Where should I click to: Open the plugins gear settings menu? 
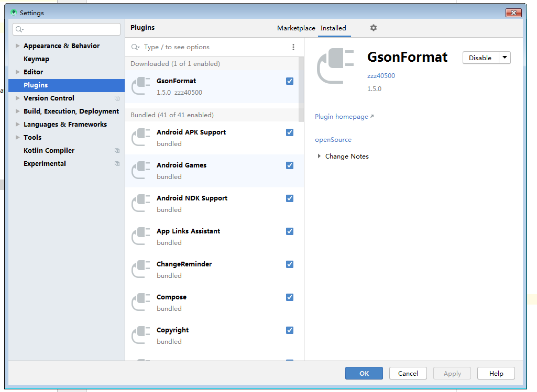pyautogui.click(x=374, y=28)
